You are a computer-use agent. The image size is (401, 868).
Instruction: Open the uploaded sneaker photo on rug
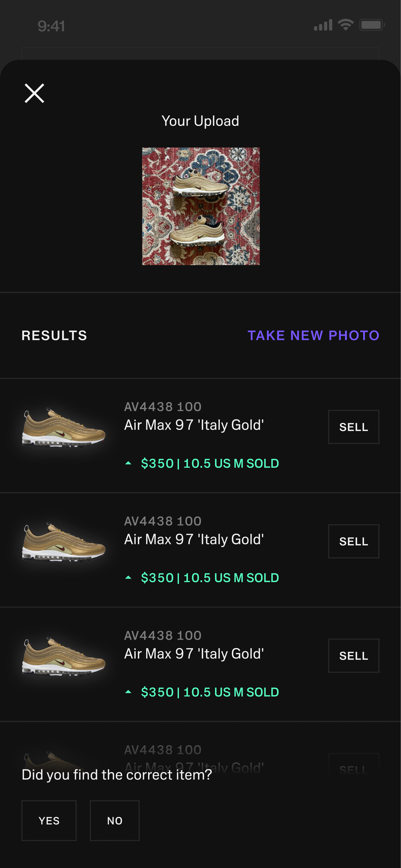click(201, 206)
